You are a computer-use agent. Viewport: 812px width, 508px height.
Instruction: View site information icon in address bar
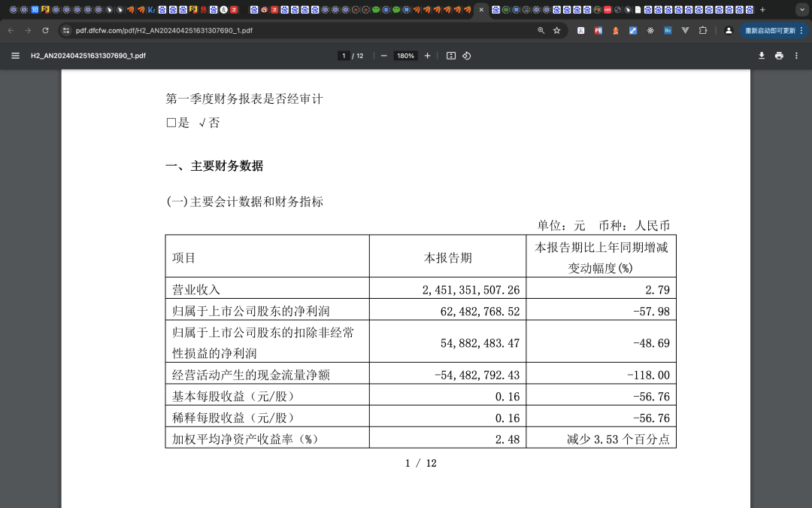[65, 31]
